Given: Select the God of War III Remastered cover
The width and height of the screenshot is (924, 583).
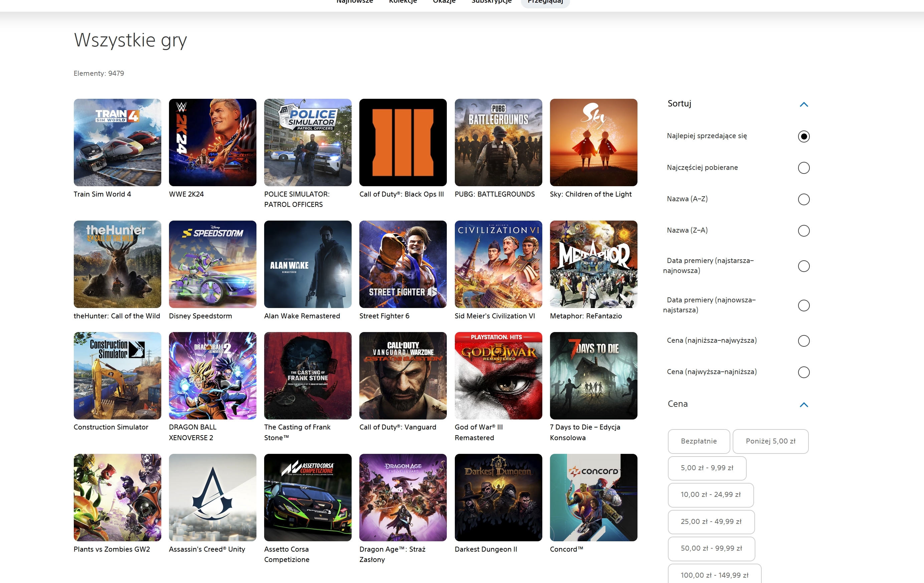Looking at the screenshot, I should click(x=498, y=375).
